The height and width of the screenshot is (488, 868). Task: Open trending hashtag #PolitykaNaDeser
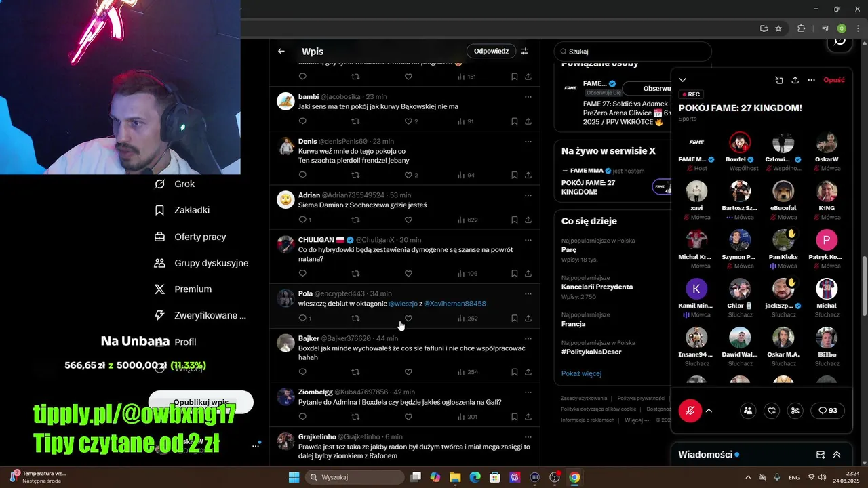point(591,352)
